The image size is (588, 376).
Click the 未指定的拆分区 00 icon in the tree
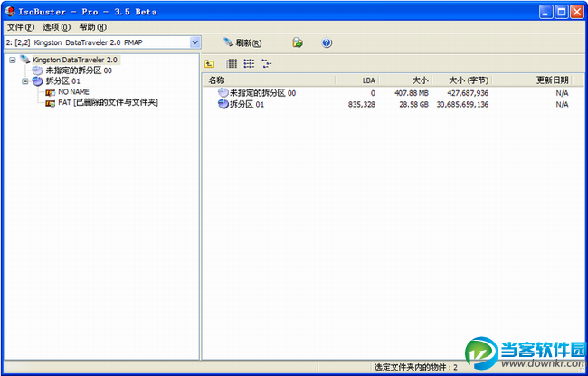coord(37,70)
